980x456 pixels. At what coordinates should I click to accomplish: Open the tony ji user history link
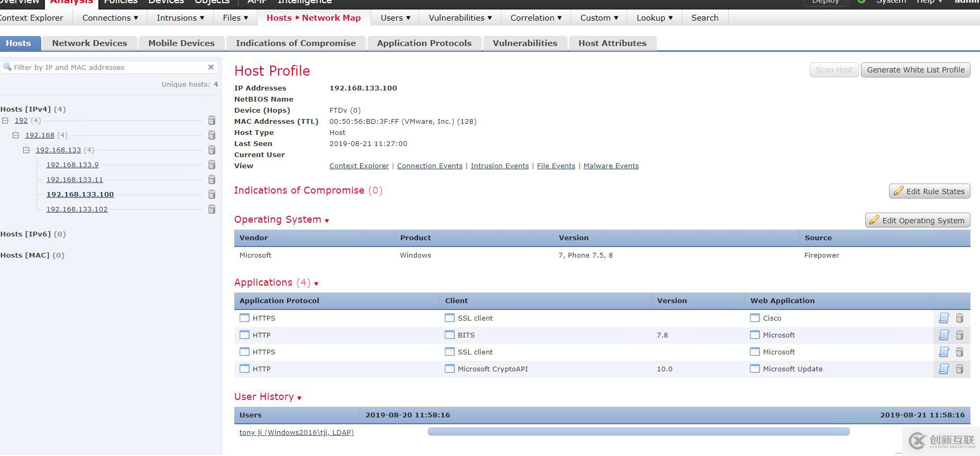tap(297, 432)
